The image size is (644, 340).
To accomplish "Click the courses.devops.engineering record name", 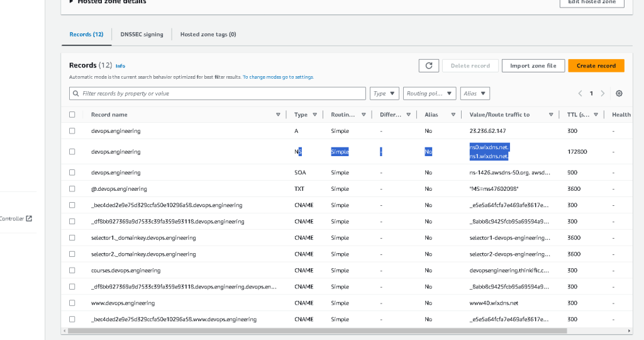I will click(x=126, y=271).
